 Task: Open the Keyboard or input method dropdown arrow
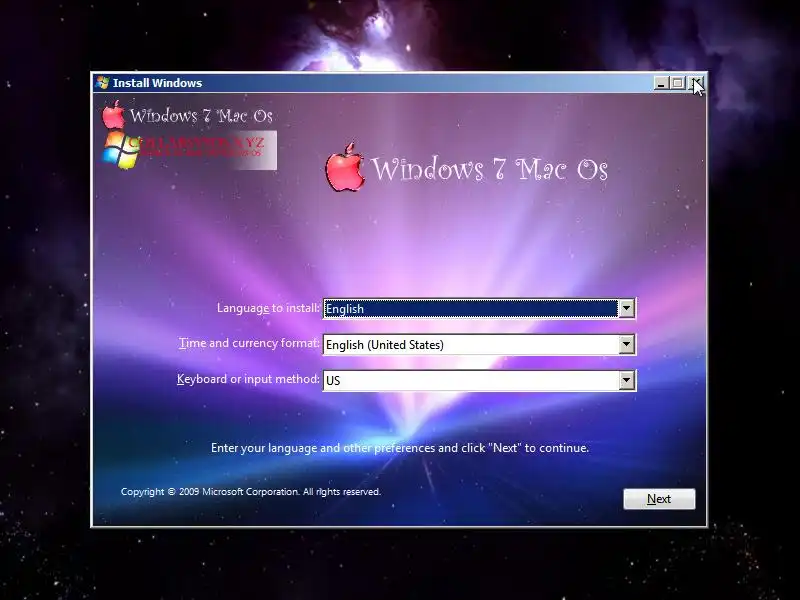[626, 380]
